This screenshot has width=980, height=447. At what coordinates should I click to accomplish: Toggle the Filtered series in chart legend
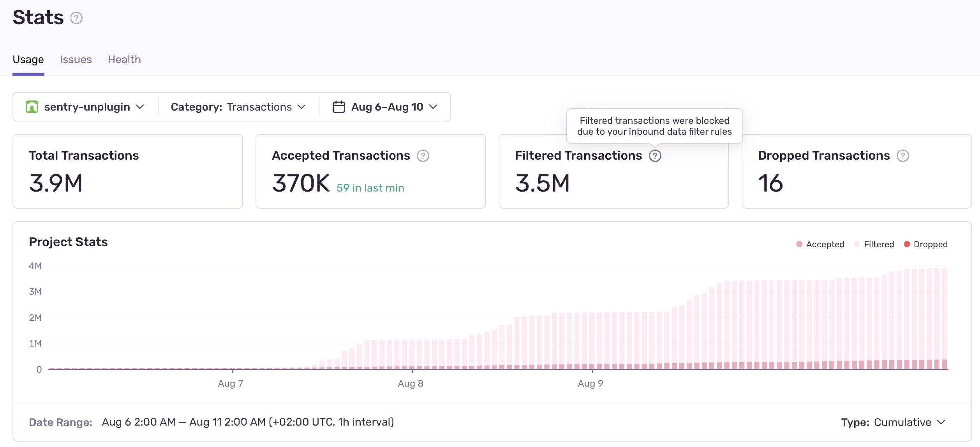(874, 244)
